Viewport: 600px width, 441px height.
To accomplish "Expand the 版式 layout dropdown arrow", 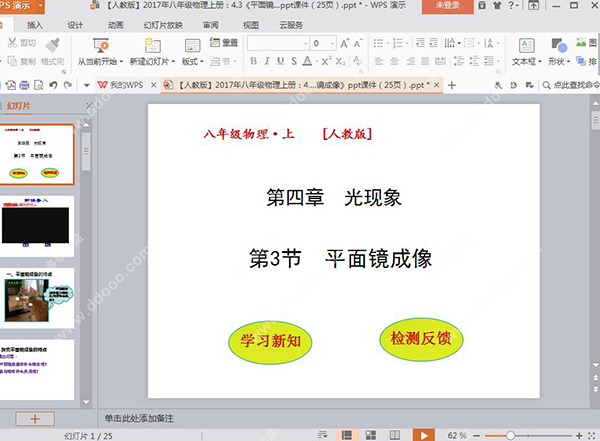I will click(x=202, y=61).
